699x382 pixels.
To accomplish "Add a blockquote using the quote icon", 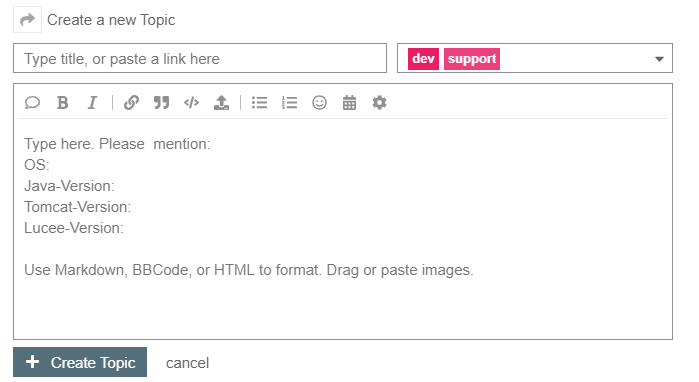I will [161, 103].
